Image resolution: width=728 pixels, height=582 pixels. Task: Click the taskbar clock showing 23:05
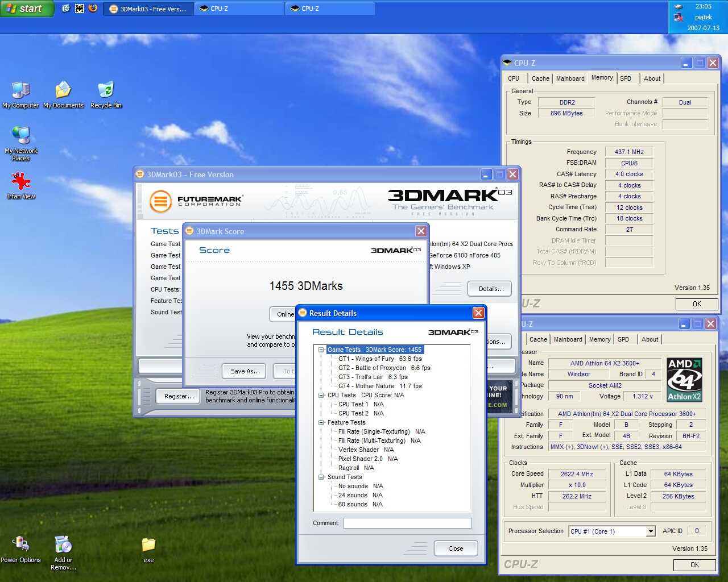coord(703,6)
